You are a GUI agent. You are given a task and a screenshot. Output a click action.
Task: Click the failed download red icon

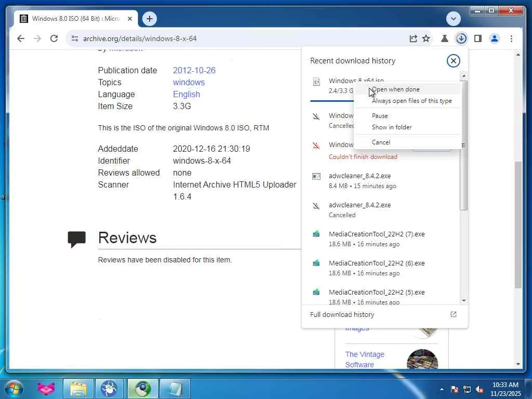pos(316,145)
